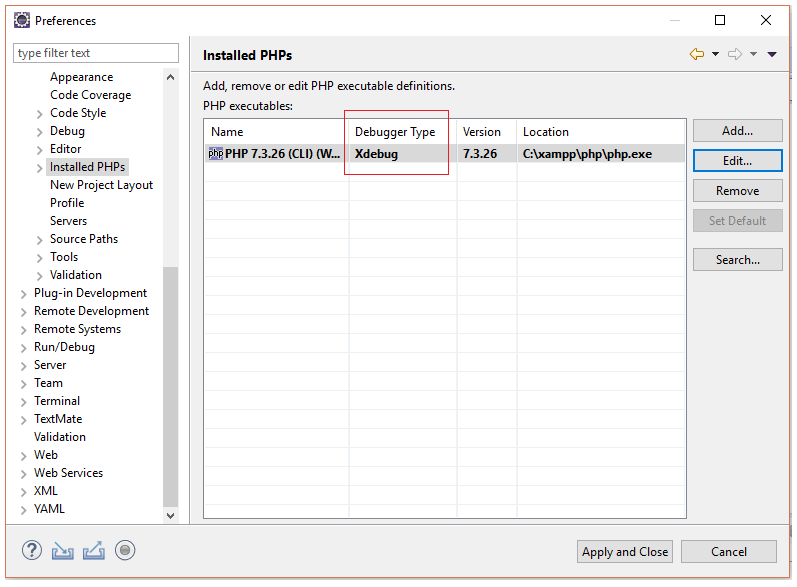
Task: Open the back history dropdown arrow
Action: (715, 54)
